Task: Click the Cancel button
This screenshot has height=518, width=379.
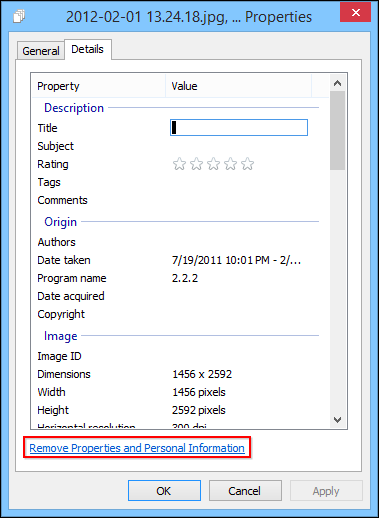Action: [245, 491]
